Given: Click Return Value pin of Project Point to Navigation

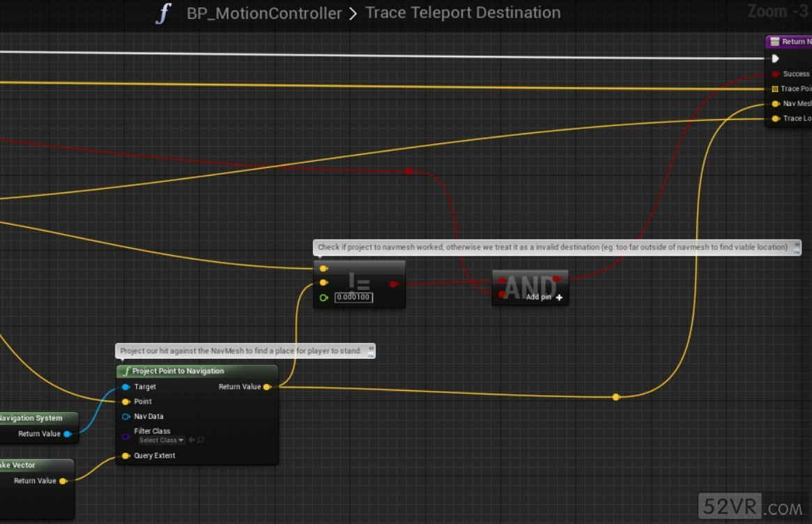Looking at the screenshot, I should (267, 387).
